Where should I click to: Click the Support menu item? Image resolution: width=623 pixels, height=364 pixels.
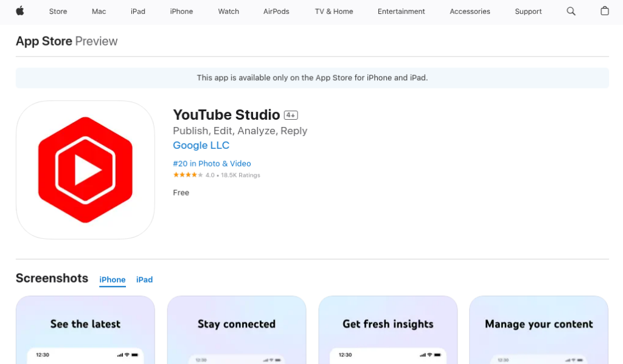click(527, 11)
